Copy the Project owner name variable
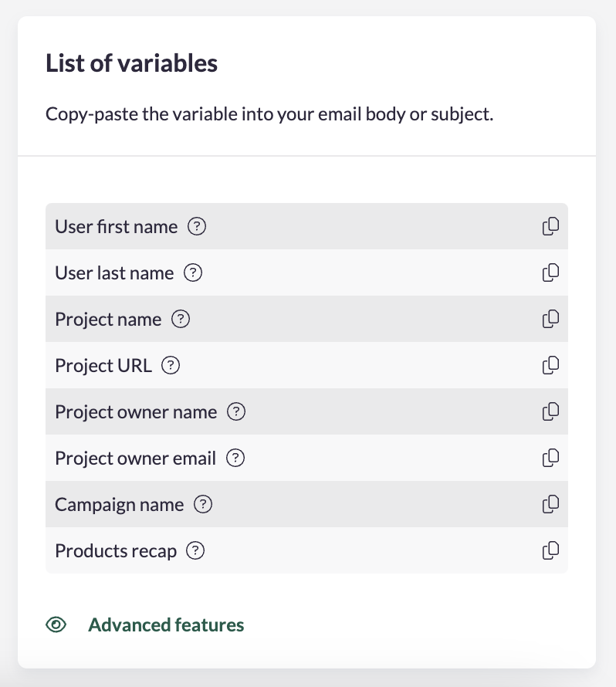The image size is (616, 687). coord(550,412)
